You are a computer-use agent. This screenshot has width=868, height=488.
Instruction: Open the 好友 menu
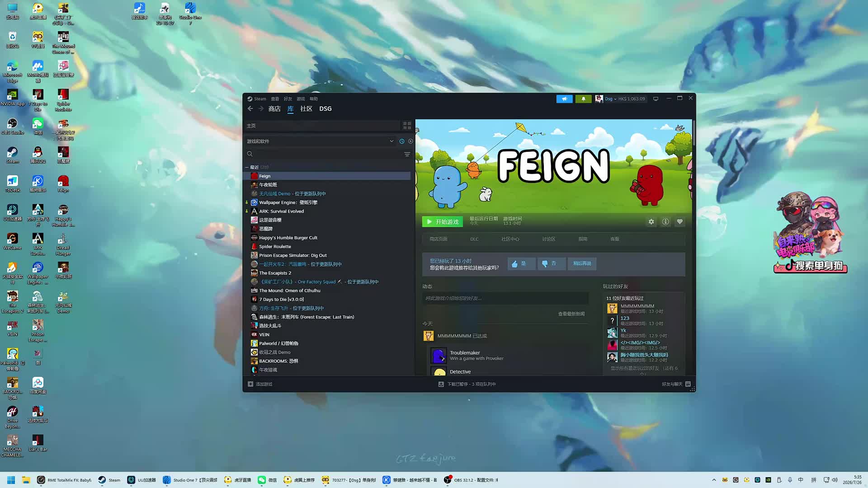pos(288,99)
